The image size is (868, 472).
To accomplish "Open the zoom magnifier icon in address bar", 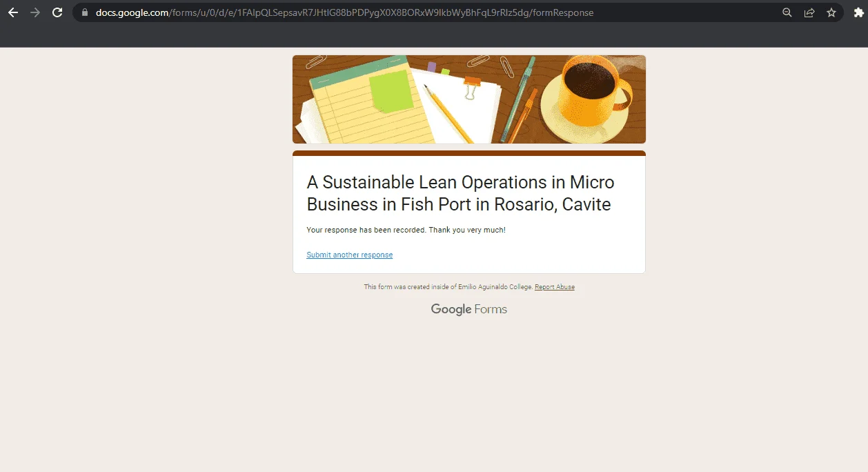I will coord(787,12).
